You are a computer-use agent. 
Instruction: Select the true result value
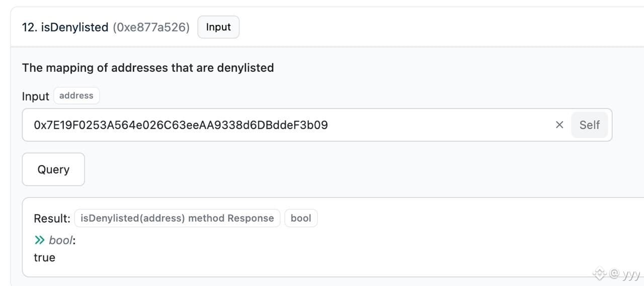[44, 257]
